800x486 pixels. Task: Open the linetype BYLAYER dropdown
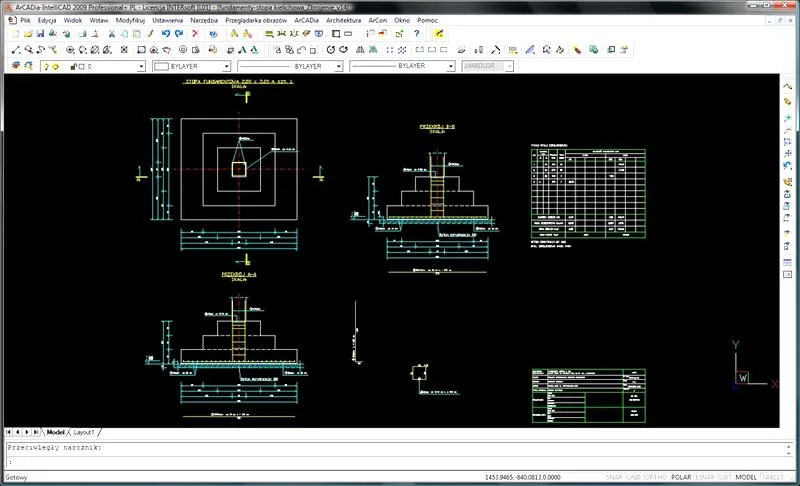(x=338, y=66)
